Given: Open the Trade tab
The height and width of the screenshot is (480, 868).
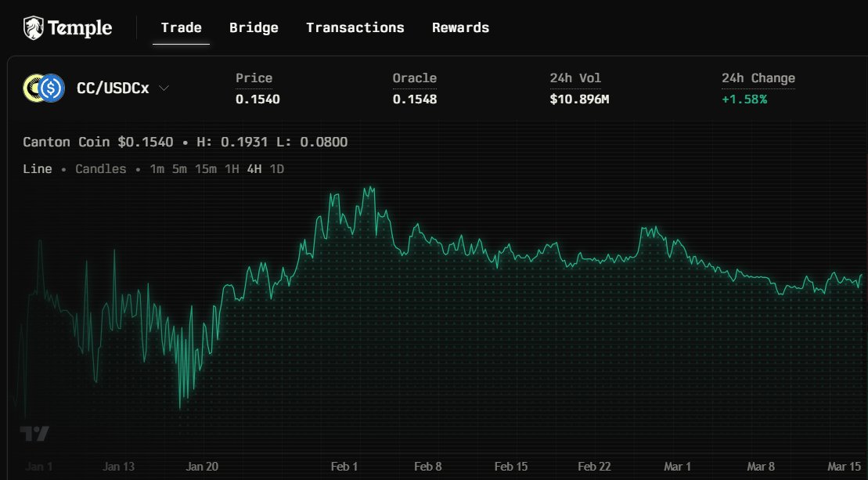Looking at the screenshot, I should (x=181, y=27).
